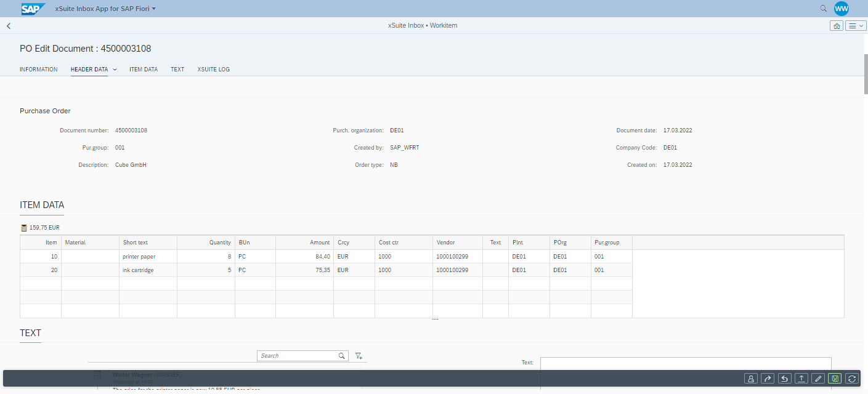Click the forward arrow icon in footer
Screen dimensions: 868x394
pos(768,379)
